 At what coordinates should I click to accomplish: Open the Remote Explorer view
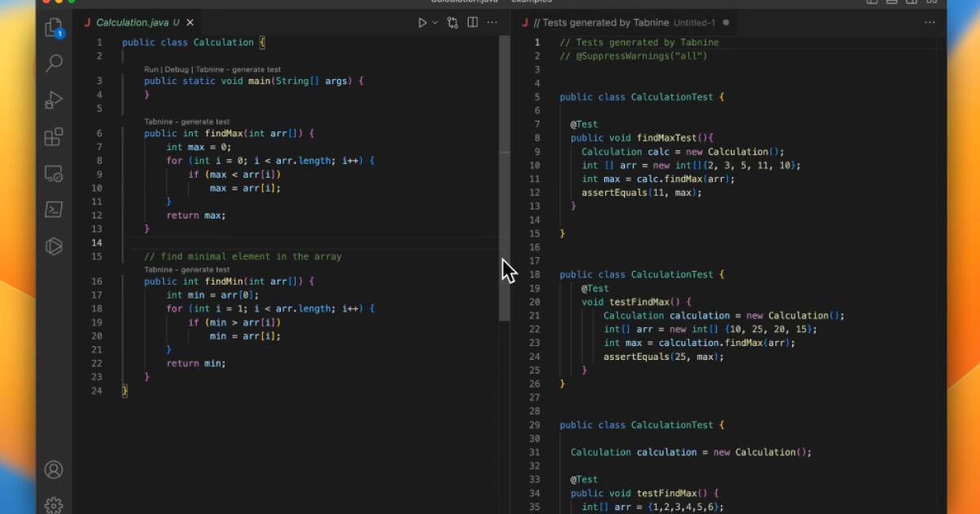53,173
